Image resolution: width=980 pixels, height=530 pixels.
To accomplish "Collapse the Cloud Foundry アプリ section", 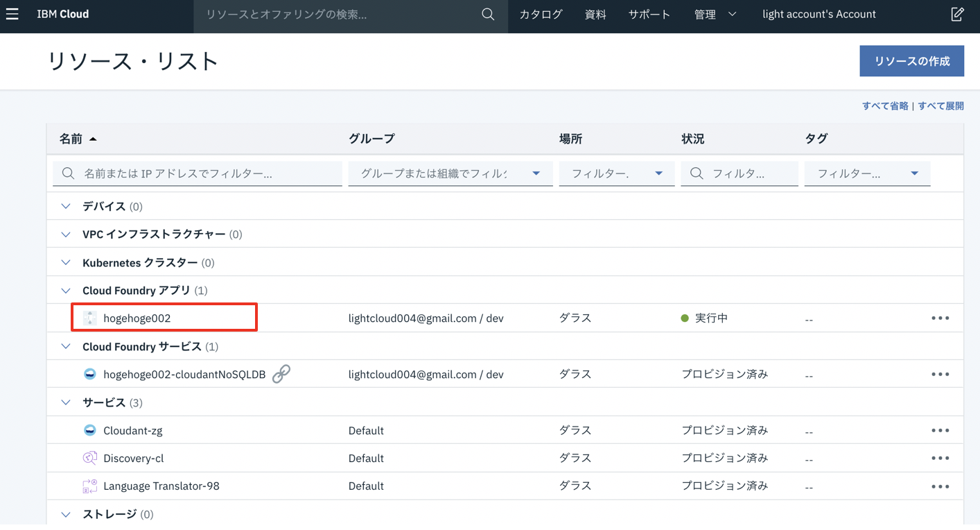I will (x=66, y=291).
